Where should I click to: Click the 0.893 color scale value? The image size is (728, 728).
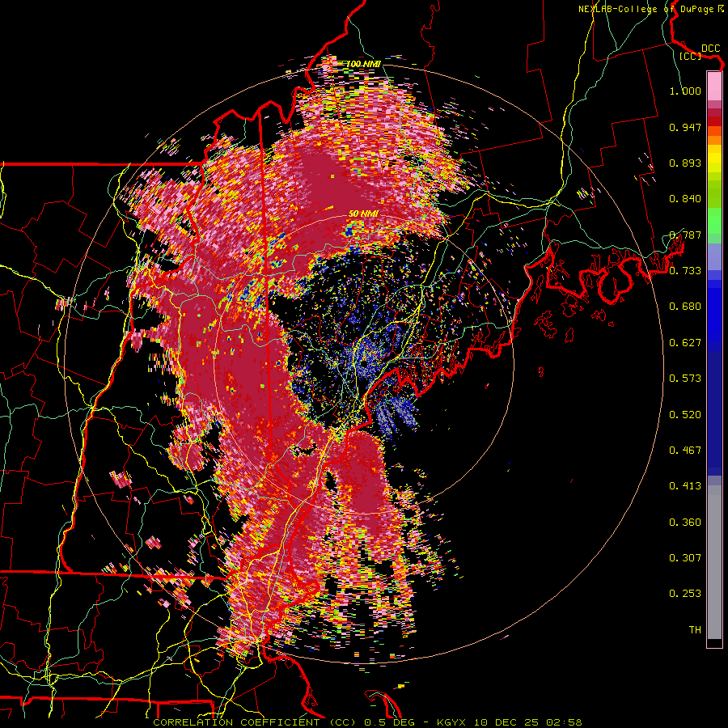685,163
